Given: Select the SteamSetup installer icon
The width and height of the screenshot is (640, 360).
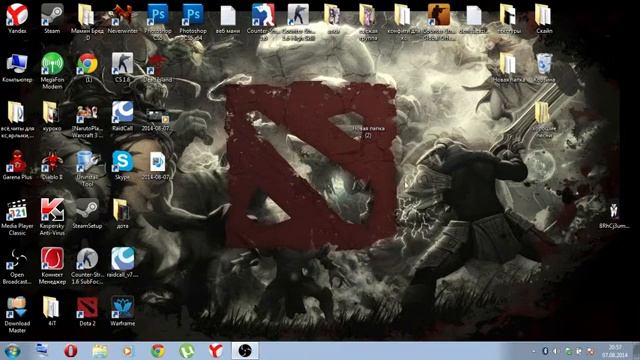Looking at the screenshot, I should [87, 213].
